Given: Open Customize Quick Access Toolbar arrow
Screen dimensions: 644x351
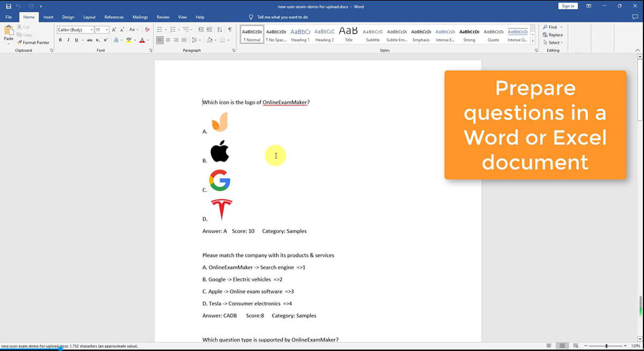Looking at the screenshot, I should 40,6.
